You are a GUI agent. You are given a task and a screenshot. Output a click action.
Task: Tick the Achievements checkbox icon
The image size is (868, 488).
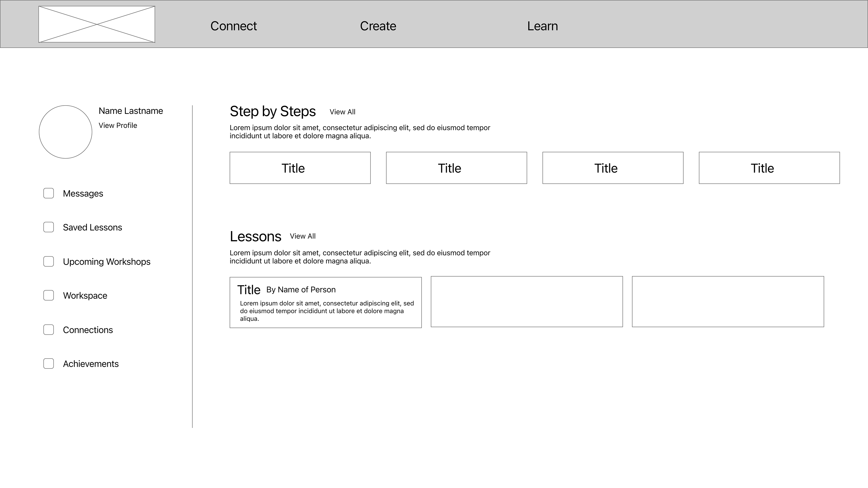coord(49,364)
